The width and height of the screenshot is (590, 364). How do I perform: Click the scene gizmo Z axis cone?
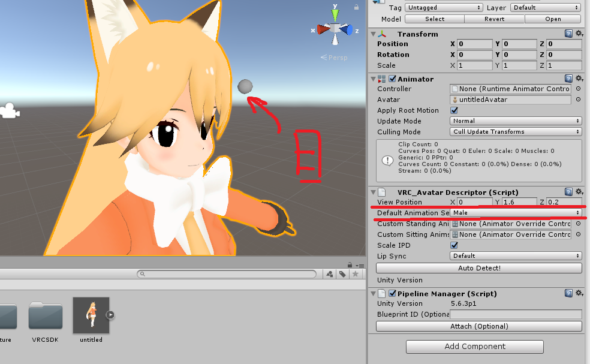(x=347, y=29)
